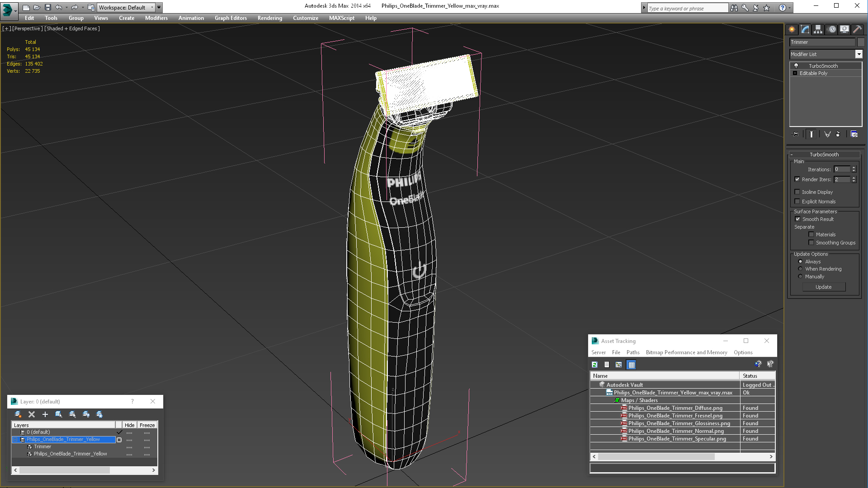Redo the last scene operation
The width and height of the screenshot is (868, 488).
click(x=75, y=7)
